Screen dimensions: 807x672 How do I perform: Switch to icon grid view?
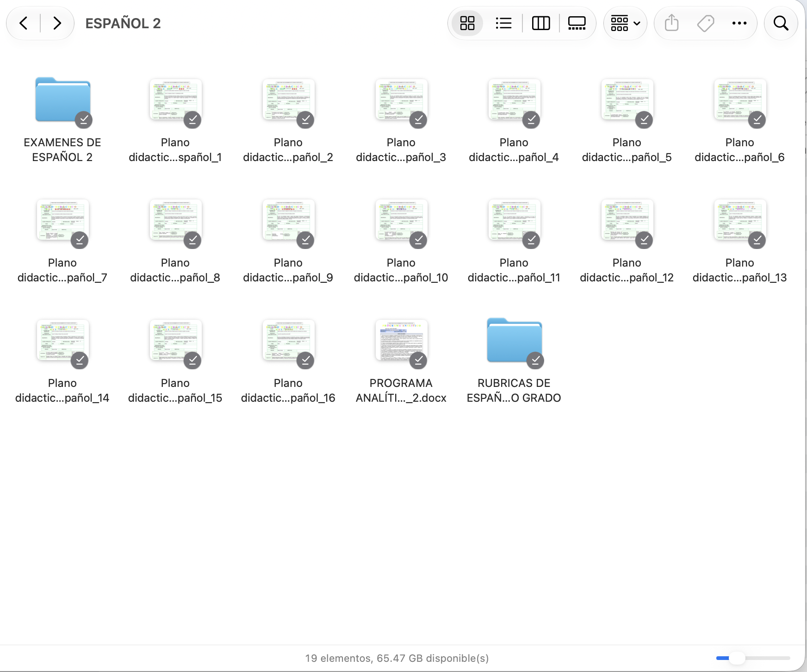[467, 23]
